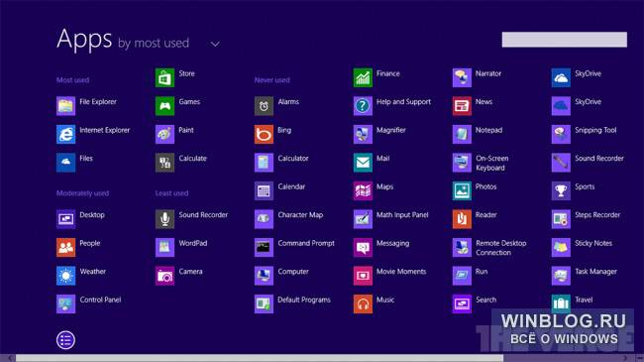Screen dimensions: 644x362
Task: Open sort dropdown chevron beside 'by most used'
Action: [215, 44]
